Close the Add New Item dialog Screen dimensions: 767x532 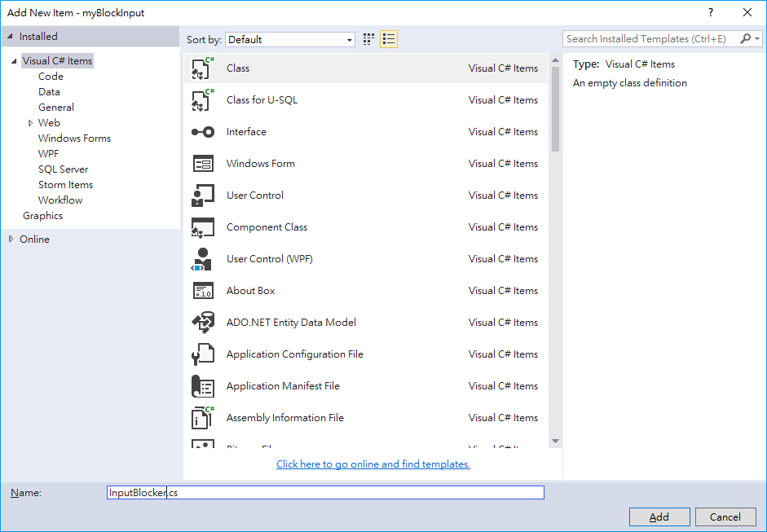[747, 13]
